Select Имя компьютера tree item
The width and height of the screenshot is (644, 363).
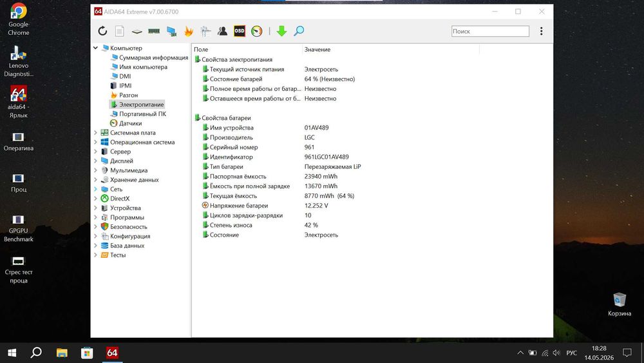pos(143,67)
